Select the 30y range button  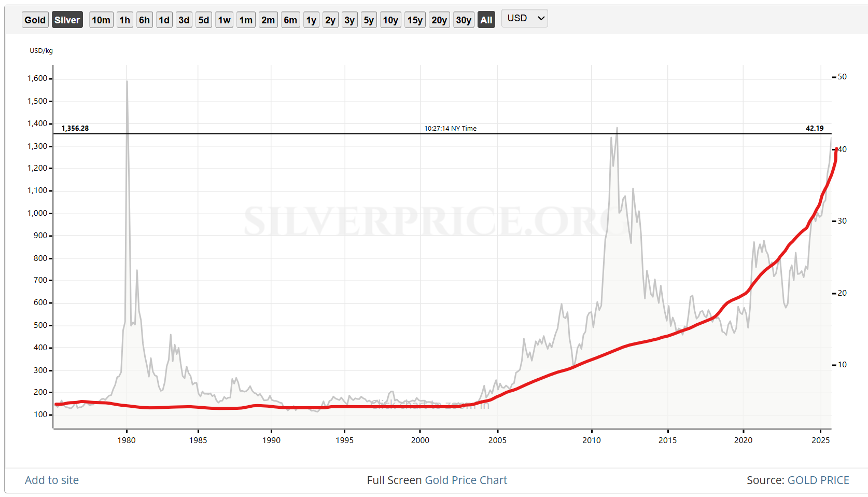click(x=464, y=20)
